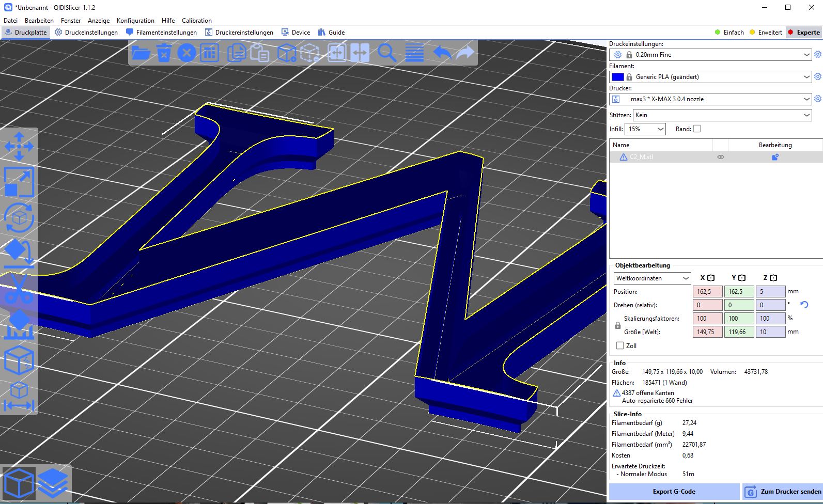The height and width of the screenshot is (504, 823).
Task: Click the Delete all circle-X icon
Action: [x=187, y=53]
